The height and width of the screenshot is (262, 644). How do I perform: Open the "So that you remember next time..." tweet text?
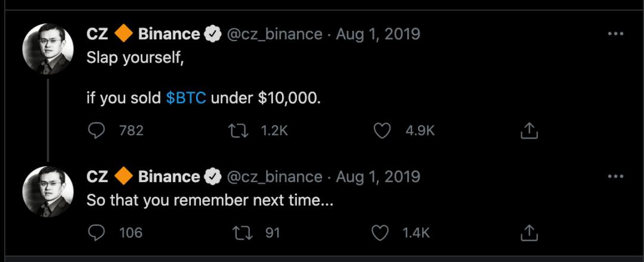coord(209,200)
